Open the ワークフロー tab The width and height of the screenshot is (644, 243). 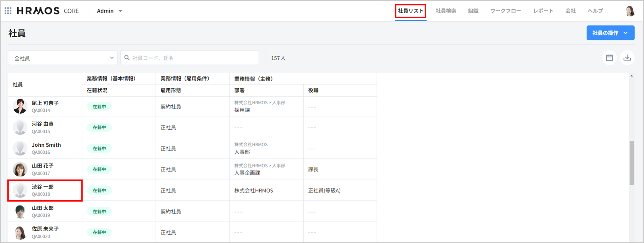point(505,11)
